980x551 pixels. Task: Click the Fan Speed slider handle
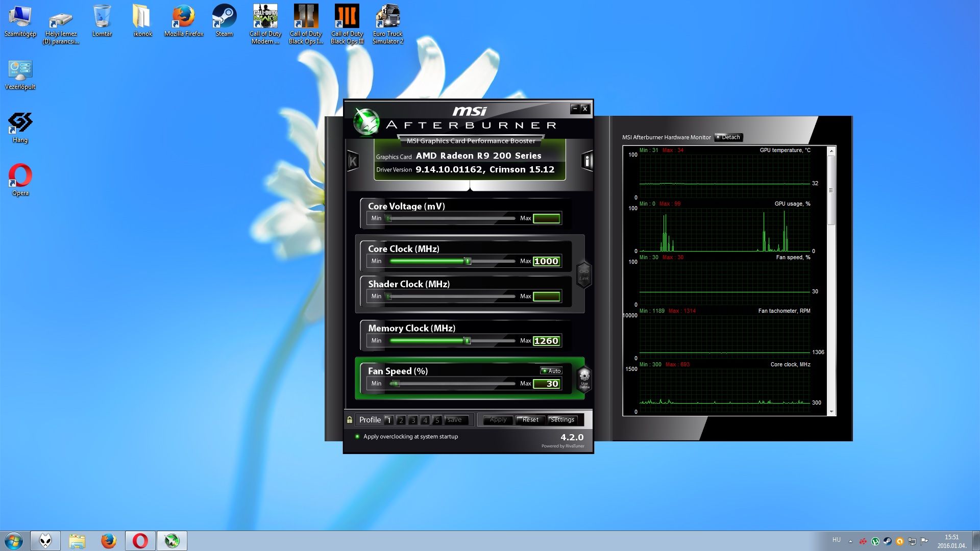point(395,384)
